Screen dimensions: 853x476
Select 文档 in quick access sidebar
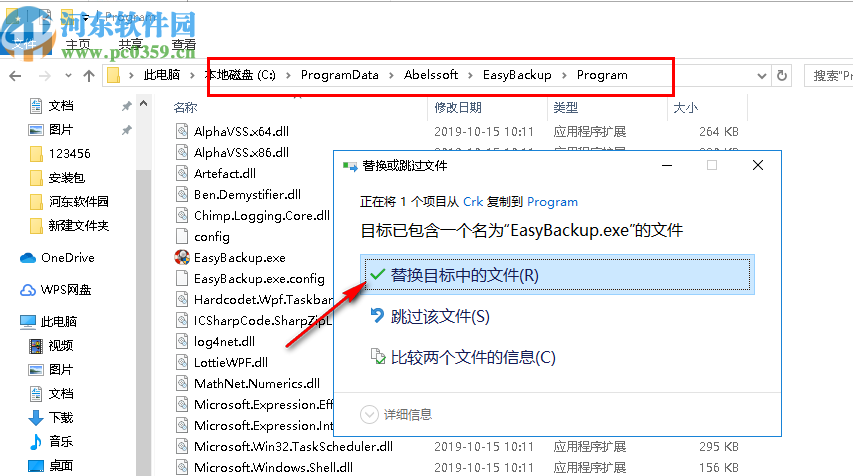click(61, 106)
